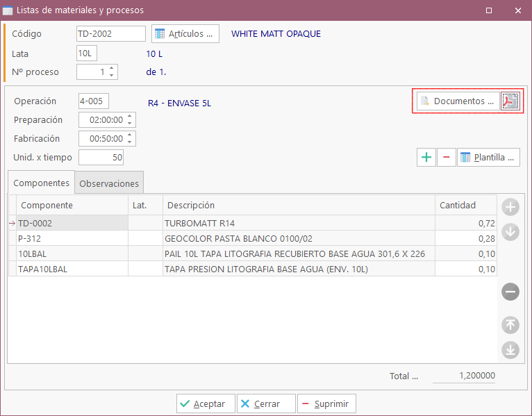Select the 10LBAL component cell
The width and height of the screenshot is (532, 416).
72,253
